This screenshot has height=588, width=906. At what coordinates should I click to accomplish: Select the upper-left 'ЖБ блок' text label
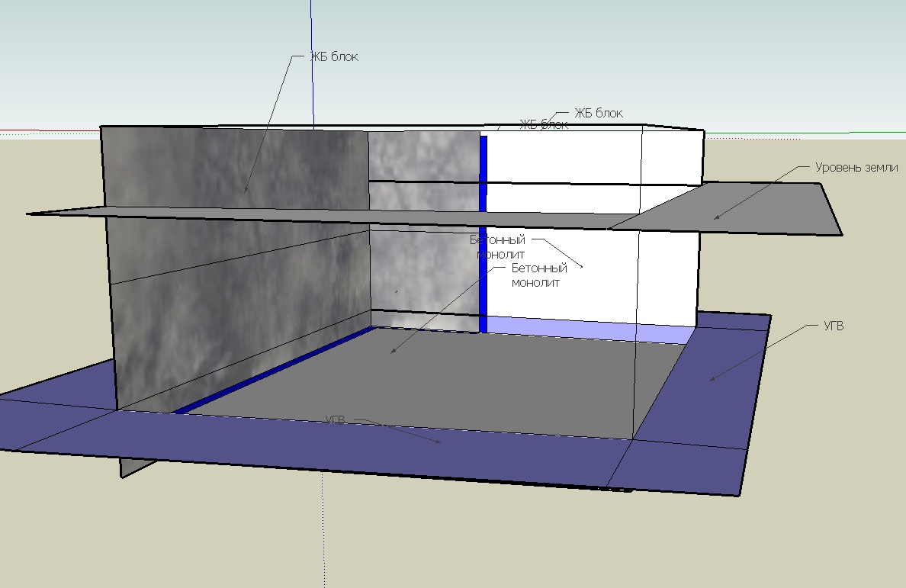[334, 56]
